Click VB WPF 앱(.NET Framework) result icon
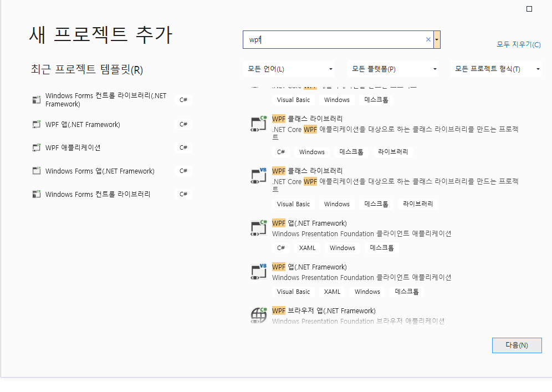 pos(258,272)
